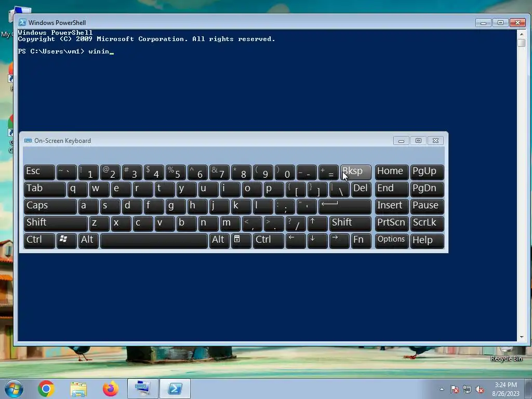
Task: Click the equals key
Action: point(328,172)
